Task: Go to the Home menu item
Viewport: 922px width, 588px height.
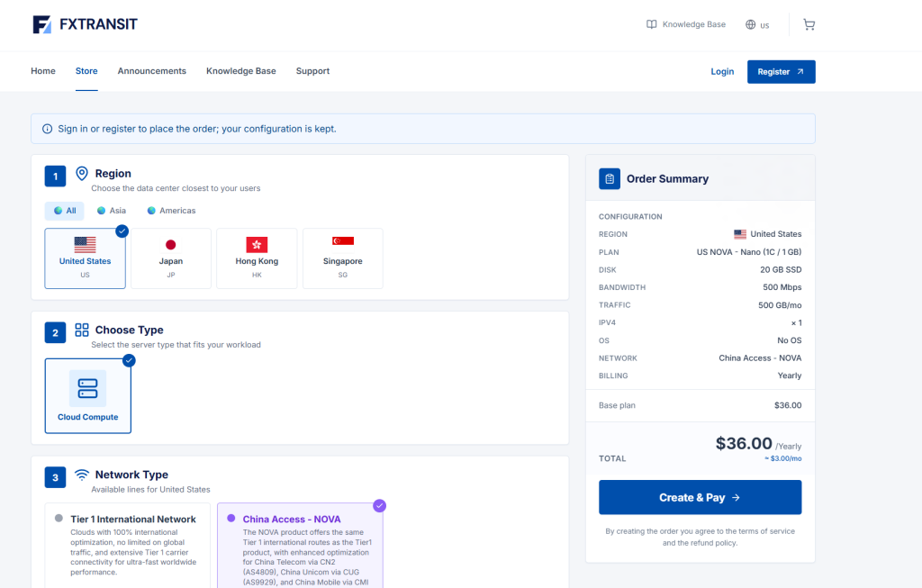Action: point(43,71)
